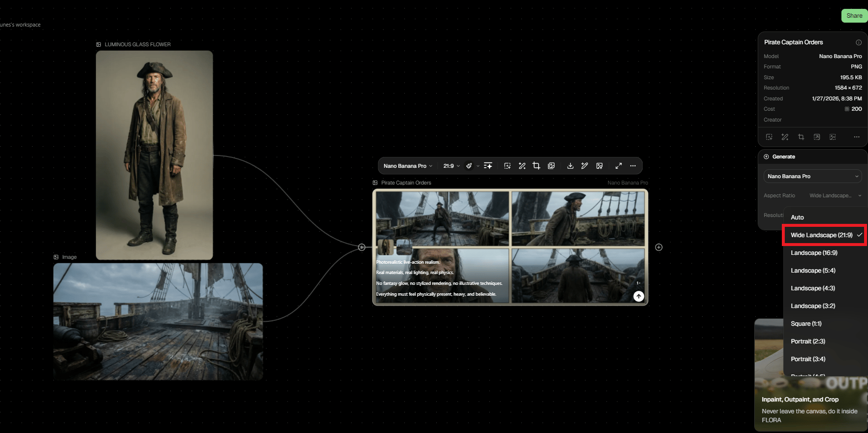Click the Resolution value 1584 × 672
Screen dimensions: 868x433
[848, 88]
